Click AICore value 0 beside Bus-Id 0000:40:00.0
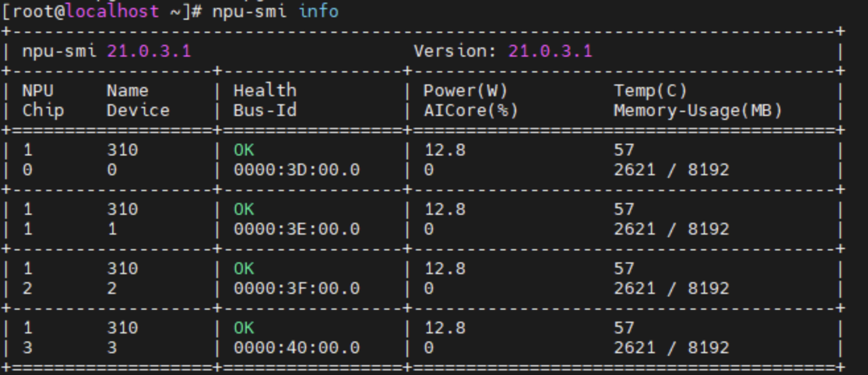Image resolution: width=868 pixels, height=375 pixels. pyautogui.click(x=429, y=349)
